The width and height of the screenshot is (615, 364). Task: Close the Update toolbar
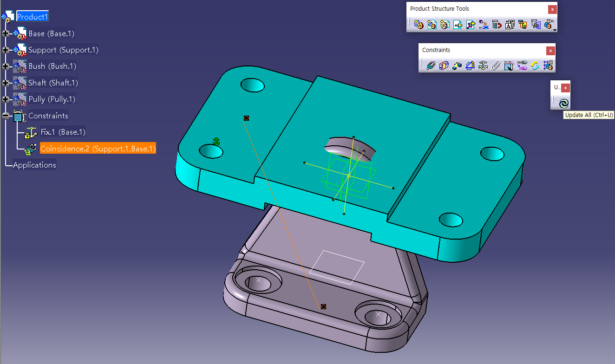pyautogui.click(x=565, y=88)
